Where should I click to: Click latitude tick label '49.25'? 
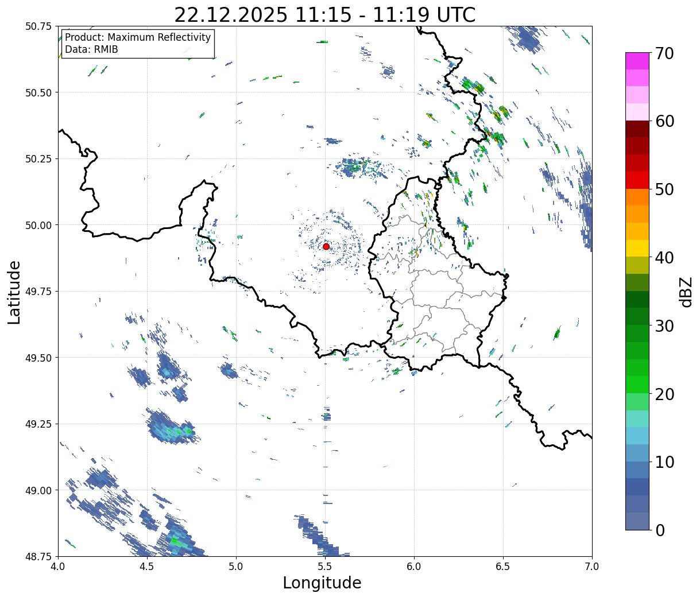click(38, 424)
